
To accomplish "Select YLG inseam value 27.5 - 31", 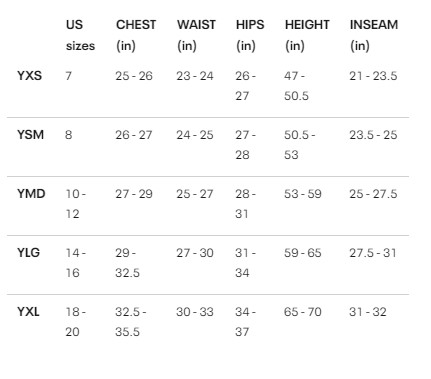I will (373, 253).
